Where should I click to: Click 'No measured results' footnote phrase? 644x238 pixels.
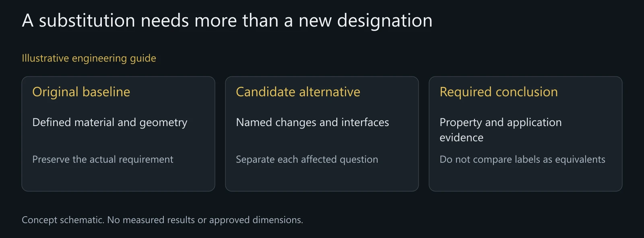click(151, 220)
